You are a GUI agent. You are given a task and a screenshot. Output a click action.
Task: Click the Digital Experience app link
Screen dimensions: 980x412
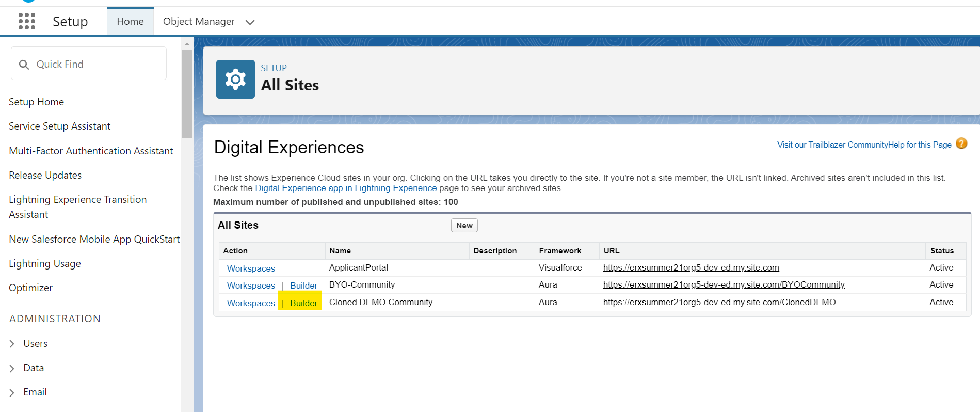(x=346, y=188)
